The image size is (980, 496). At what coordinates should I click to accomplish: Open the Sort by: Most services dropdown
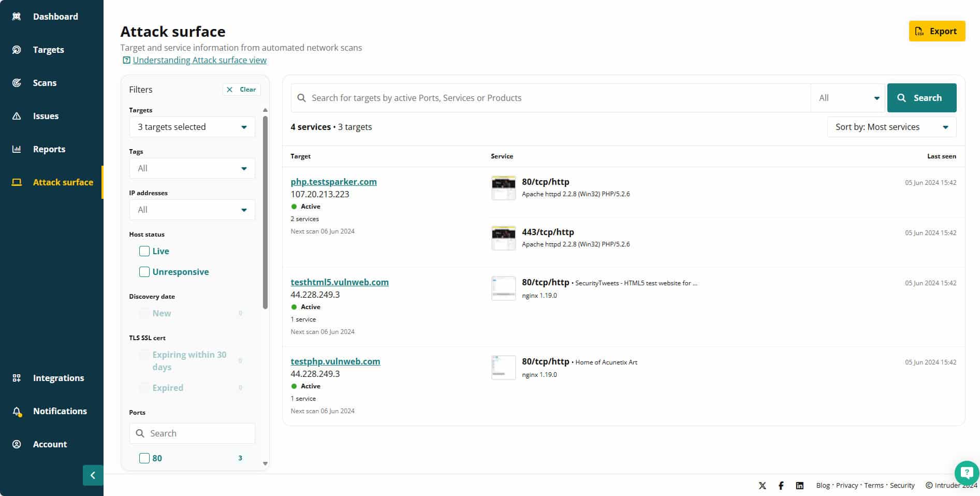[891, 127]
